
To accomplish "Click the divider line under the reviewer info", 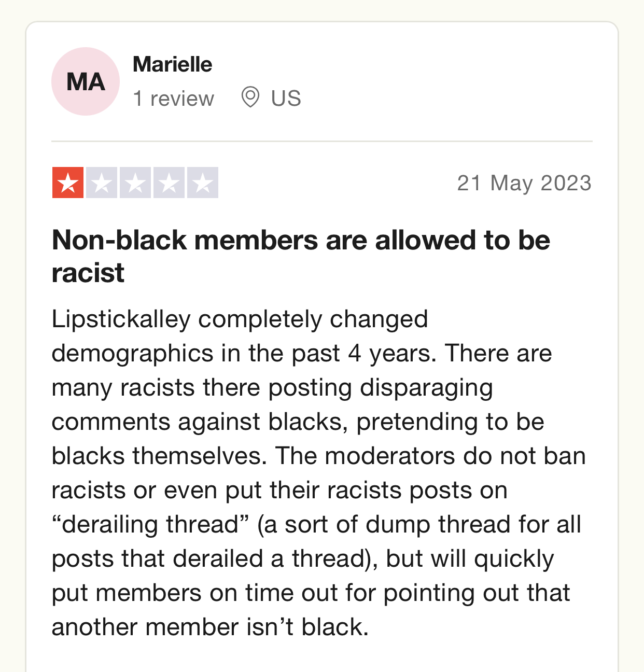I will click(x=322, y=141).
